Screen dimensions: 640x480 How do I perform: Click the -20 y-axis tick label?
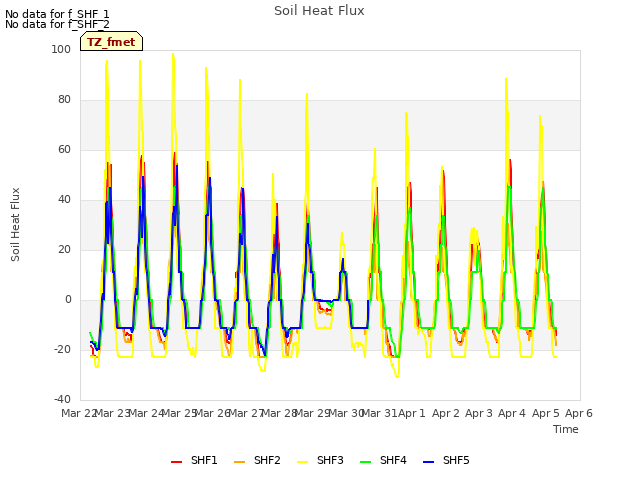(62, 349)
